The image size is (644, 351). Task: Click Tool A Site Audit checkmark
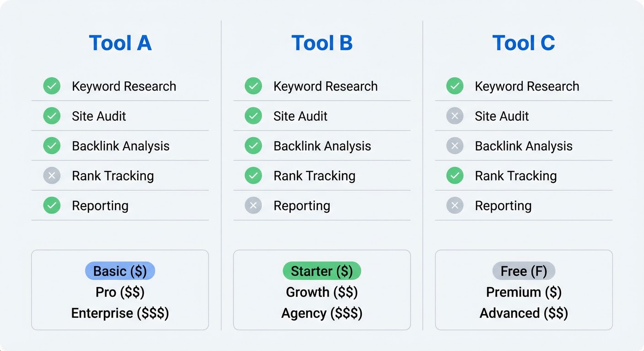pyautogui.click(x=52, y=116)
